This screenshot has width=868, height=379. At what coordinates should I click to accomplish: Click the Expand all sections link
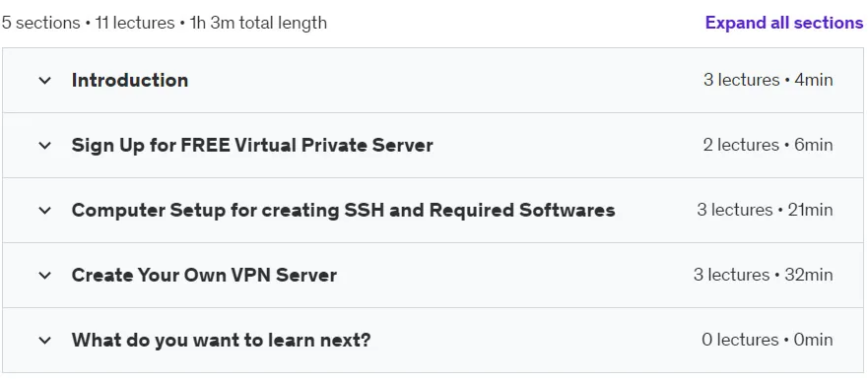[x=784, y=23]
